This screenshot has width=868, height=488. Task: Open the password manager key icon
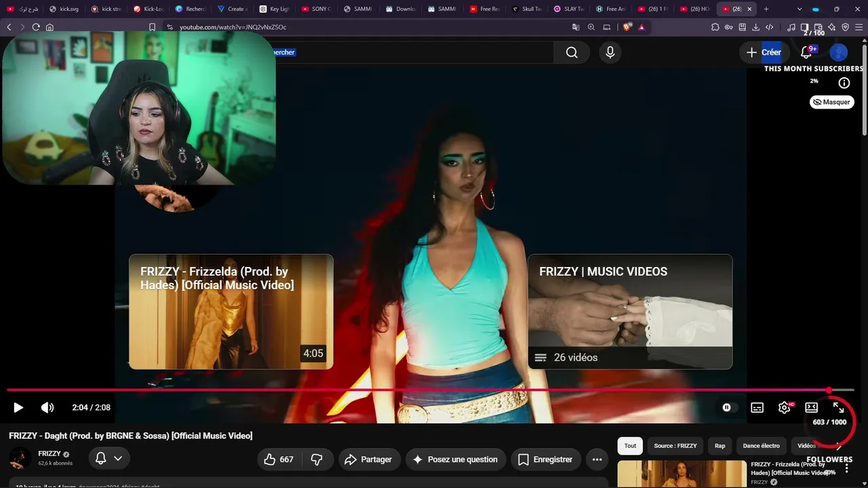(x=729, y=27)
